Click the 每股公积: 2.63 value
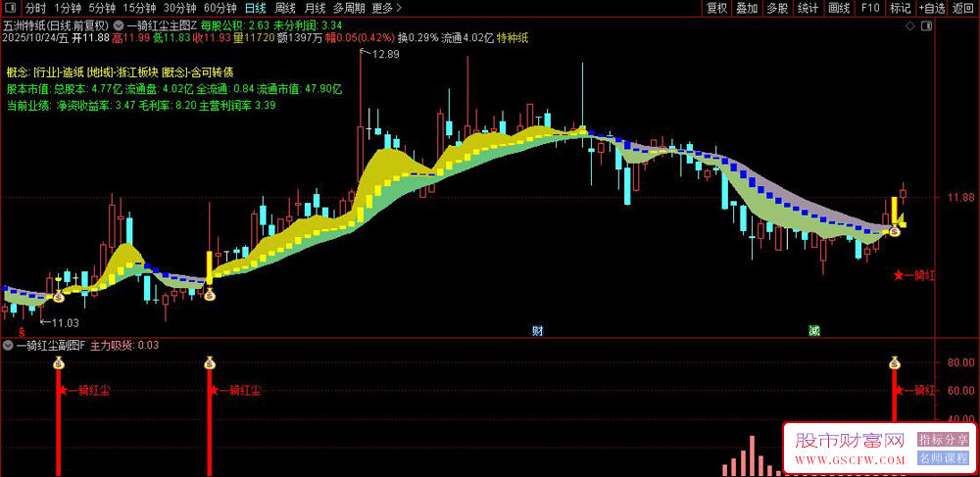The image size is (980, 477). pos(235,26)
